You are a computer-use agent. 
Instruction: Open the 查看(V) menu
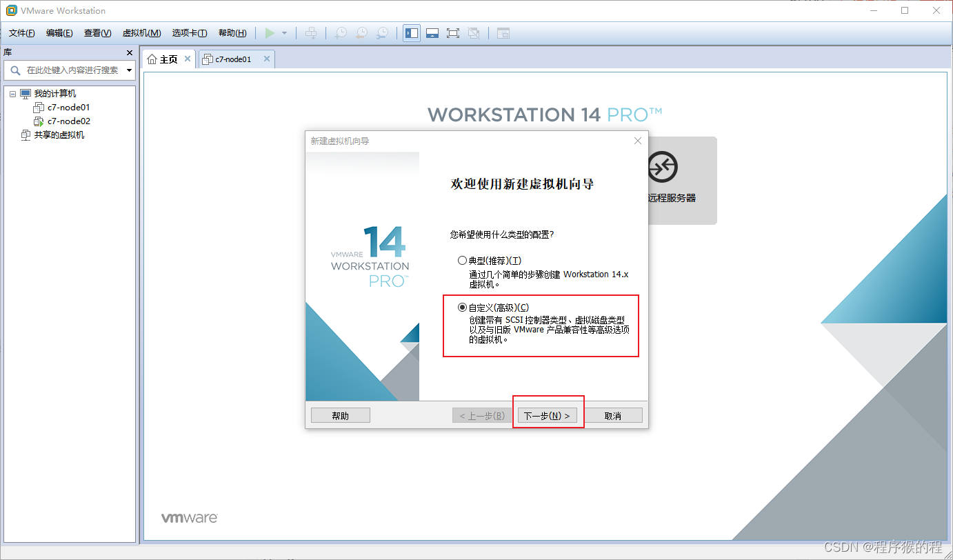tap(97, 33)
